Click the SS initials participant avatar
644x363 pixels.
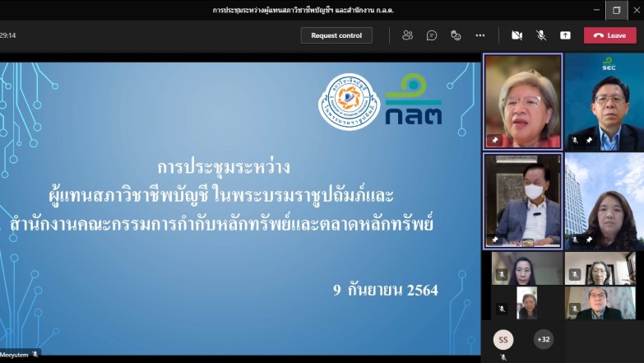pyautogui.click(x=503, y=339)
